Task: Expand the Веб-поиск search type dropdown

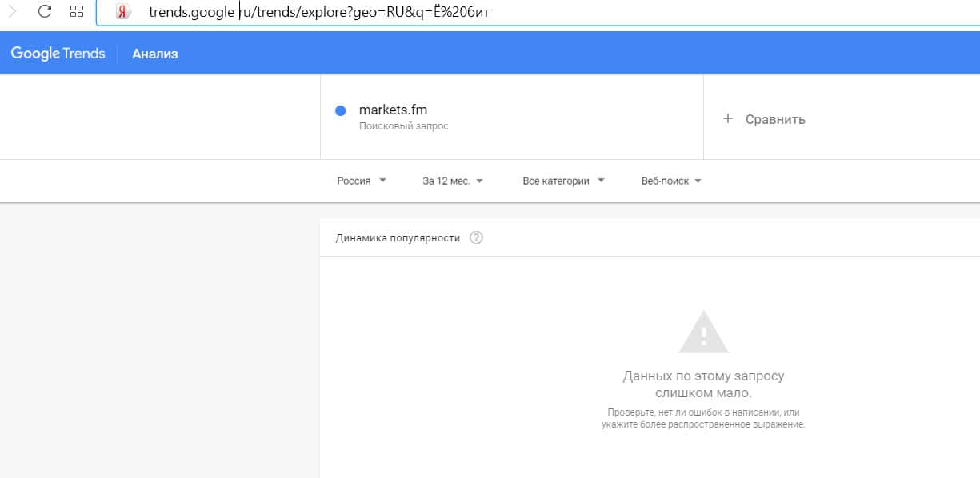Action: pos(671,181)
